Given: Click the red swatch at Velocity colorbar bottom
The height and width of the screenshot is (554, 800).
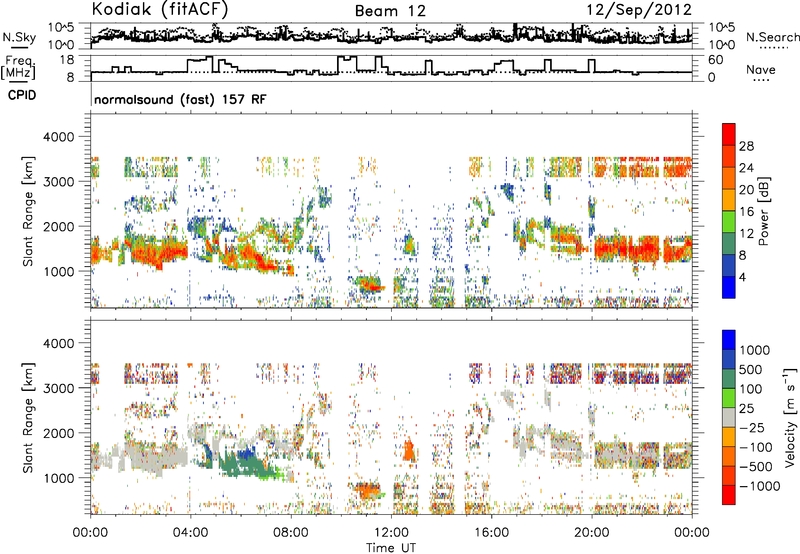Looking at the screenshot, I should click(x=729, y=495).
